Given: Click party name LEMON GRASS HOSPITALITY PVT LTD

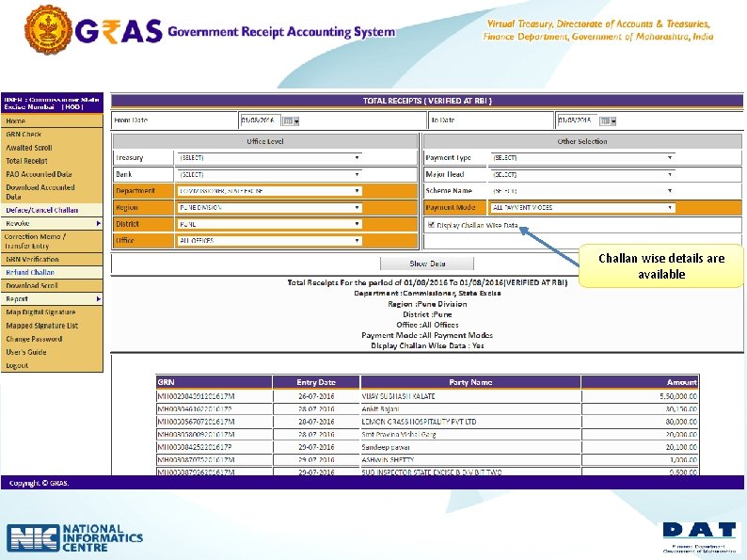Looking at the screenshot, I should click(x=419, y=422).
